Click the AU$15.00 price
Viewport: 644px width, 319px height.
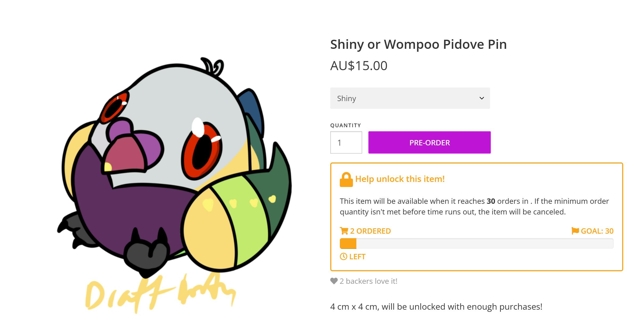coord(358,66)
